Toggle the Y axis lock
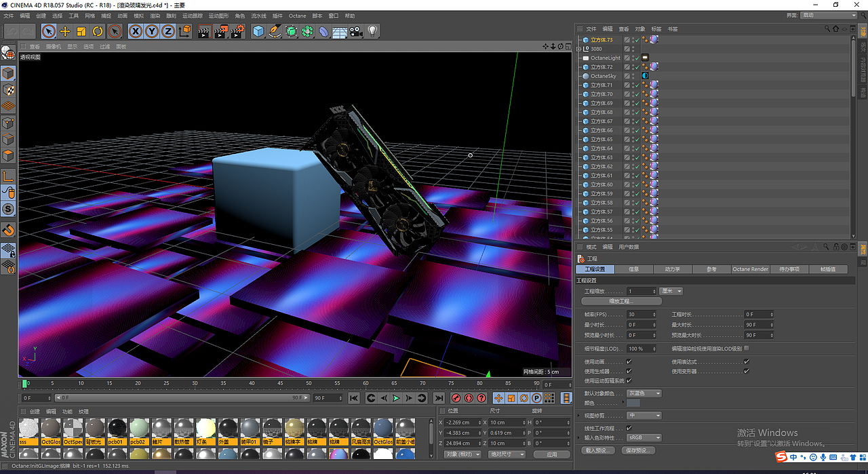This screenshot has width=868, height=474. point(152,31)
